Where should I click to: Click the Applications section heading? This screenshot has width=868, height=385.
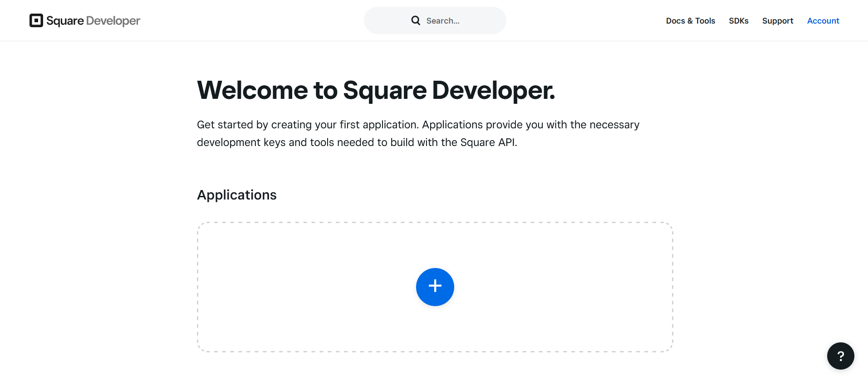coord(237,195)
